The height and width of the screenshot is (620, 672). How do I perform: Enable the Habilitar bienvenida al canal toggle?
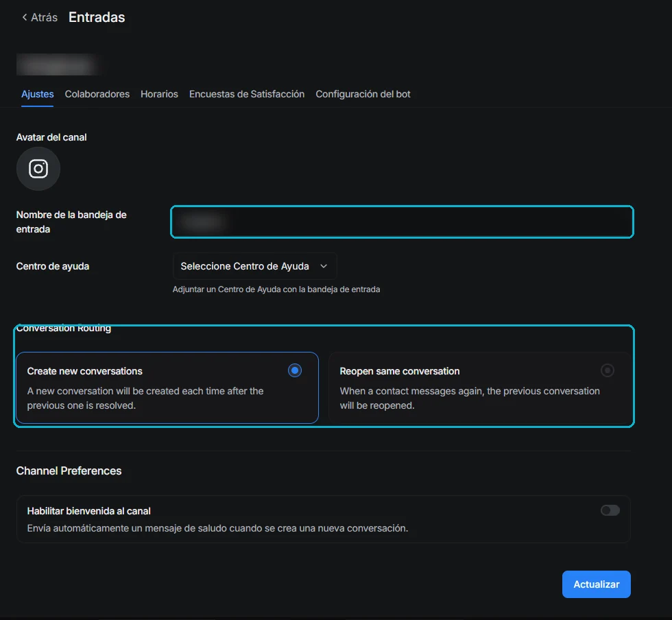(x=610, y=510)
